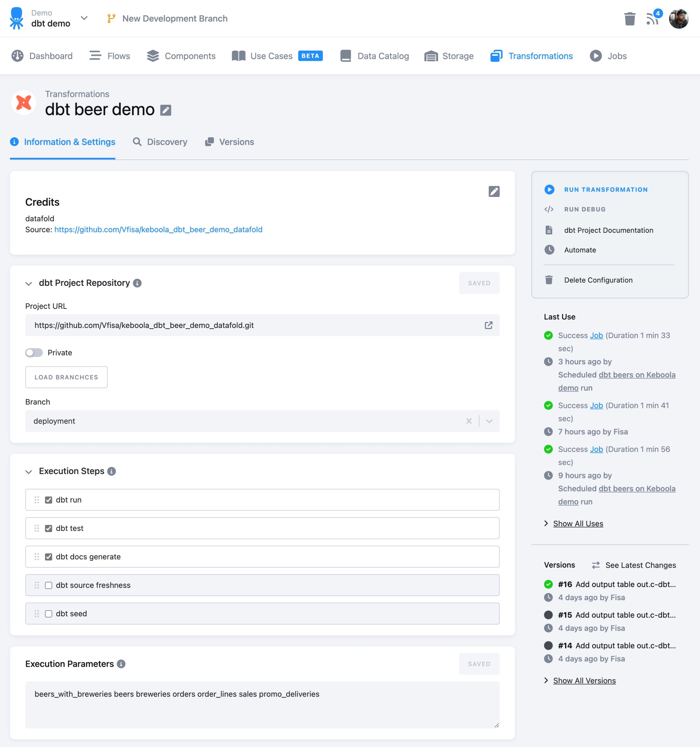This screenshot has height=747, width=700.
Task: Click info icon next to Execution Parameters
Action: 121,664
